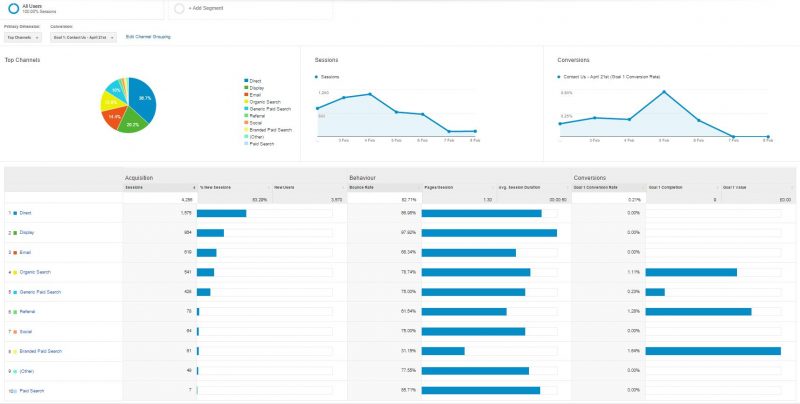Click the Referral entry in the pie legend
This screenshot has width=800, height=404.
click(255, 116)
